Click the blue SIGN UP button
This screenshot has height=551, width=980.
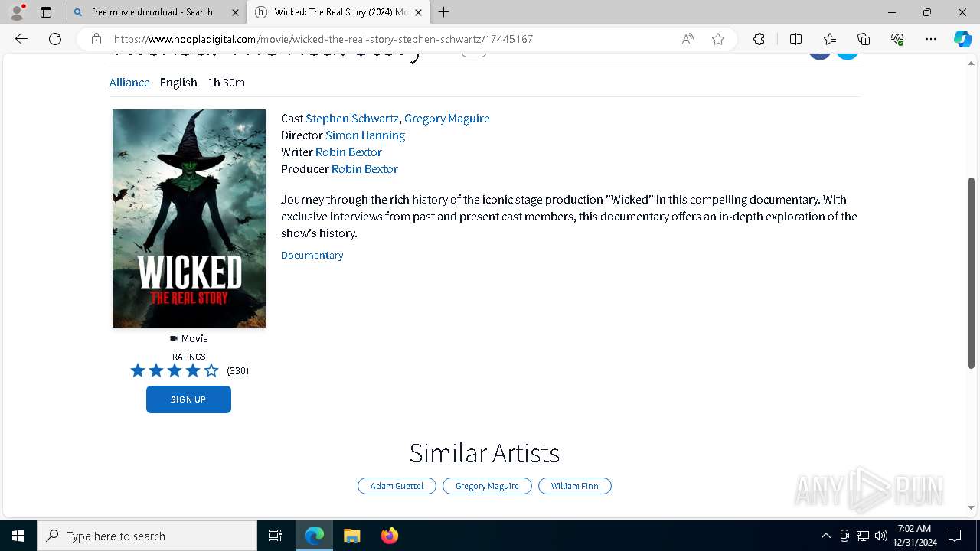click(188, 399)
